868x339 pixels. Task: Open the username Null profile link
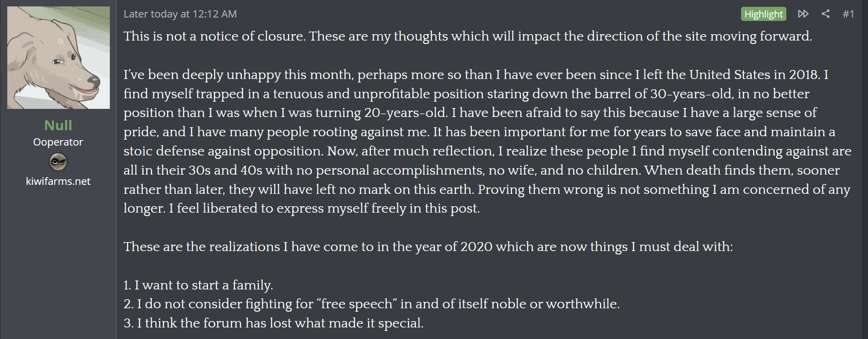(58, 125)
